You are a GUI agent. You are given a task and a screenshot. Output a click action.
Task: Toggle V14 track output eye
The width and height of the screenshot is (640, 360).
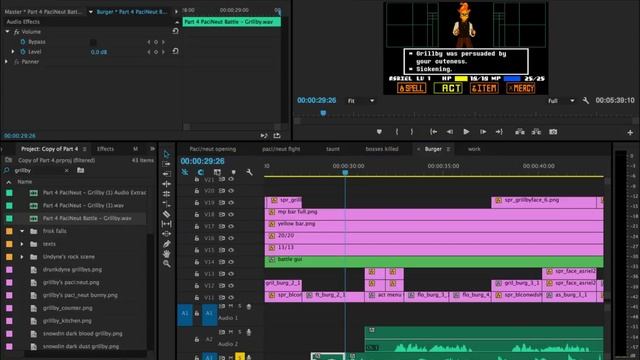(x=231, y=262)
